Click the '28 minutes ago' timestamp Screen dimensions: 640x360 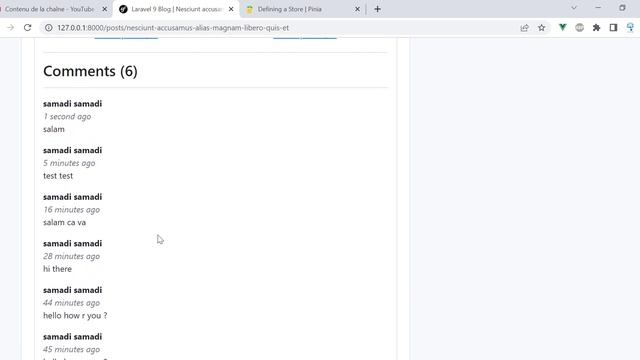tap(71, 256)
